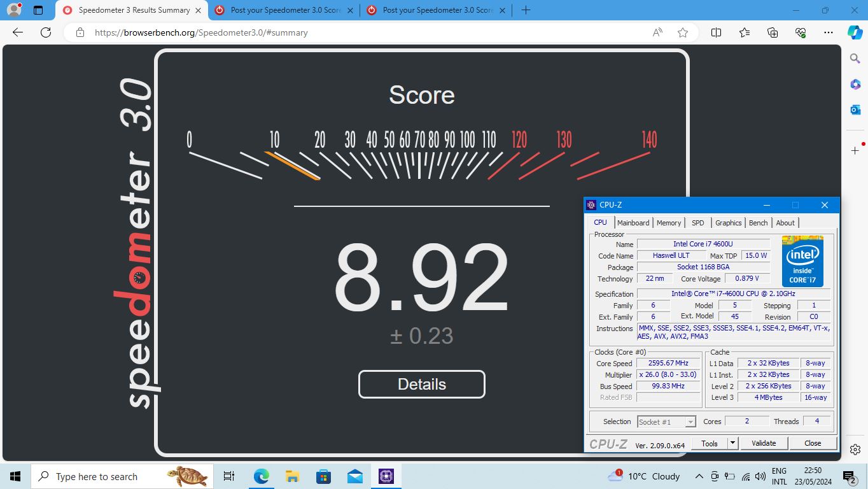Image resolution: width=868 pixels, height=489 pixels.
Task: Open Memory tab in CPU-Z
Action: click(669, 223)
